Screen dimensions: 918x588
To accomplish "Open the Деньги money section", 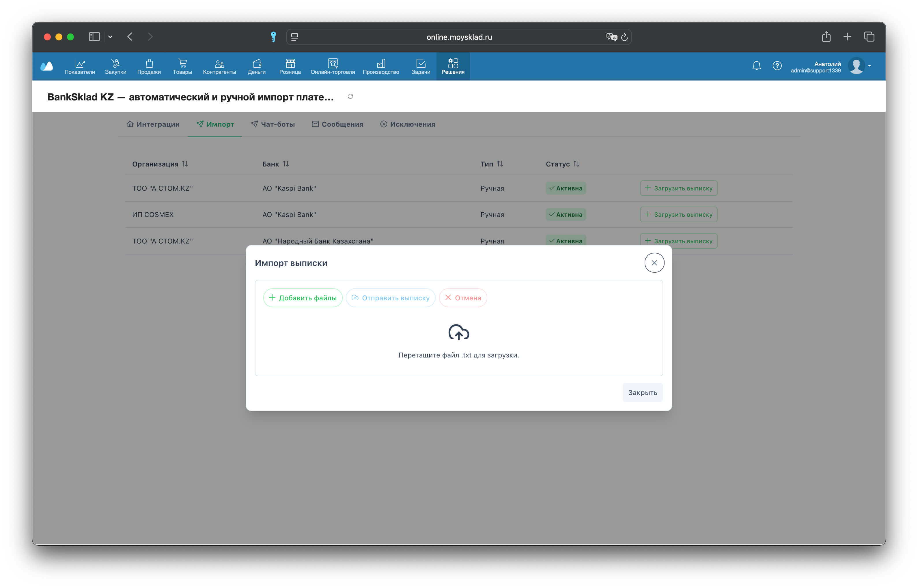I will tap(257, 67).
